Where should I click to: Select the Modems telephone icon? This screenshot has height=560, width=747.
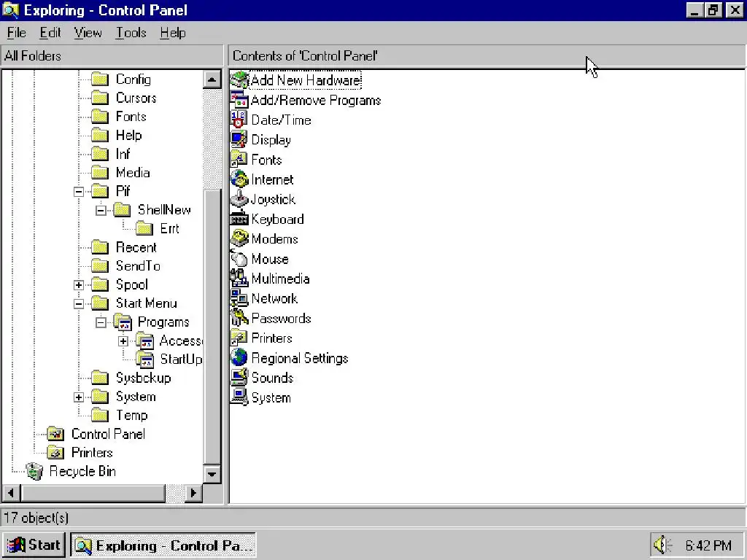239,238
